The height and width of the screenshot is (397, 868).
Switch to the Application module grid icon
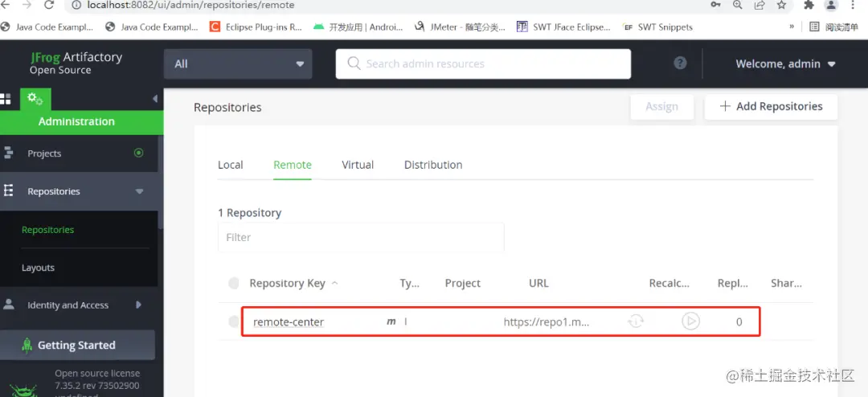5,99
